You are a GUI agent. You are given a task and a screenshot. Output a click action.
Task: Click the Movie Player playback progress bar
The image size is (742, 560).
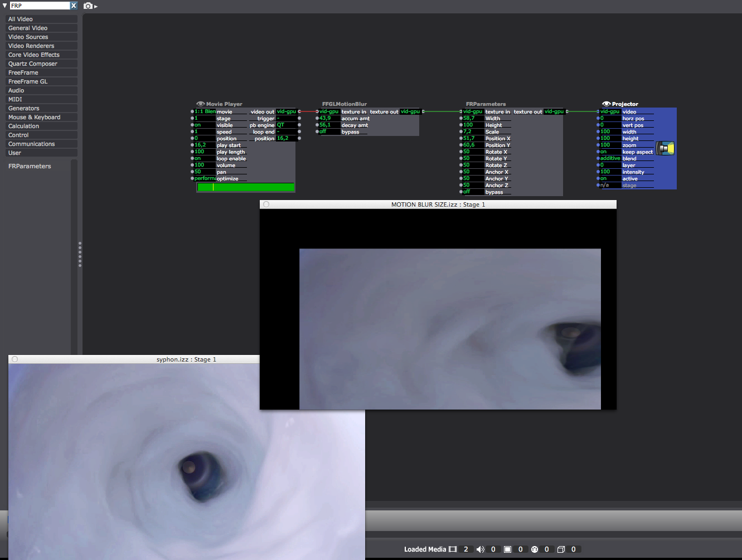click(245, 187)
